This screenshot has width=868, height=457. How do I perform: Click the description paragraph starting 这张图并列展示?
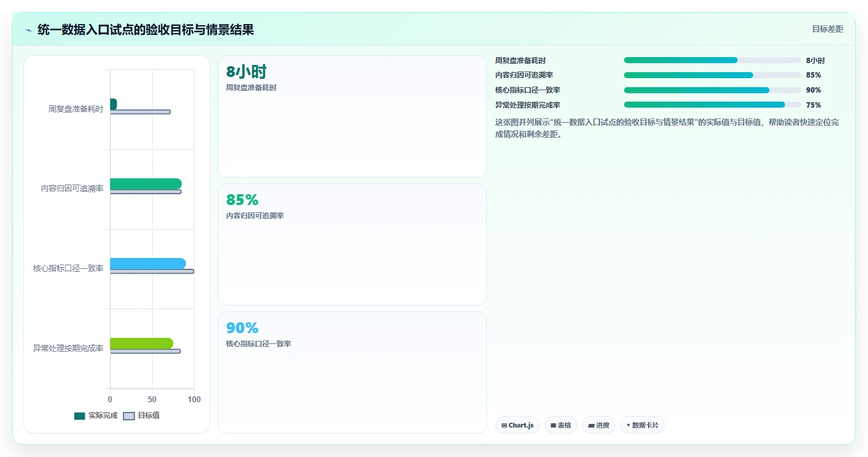667,128
